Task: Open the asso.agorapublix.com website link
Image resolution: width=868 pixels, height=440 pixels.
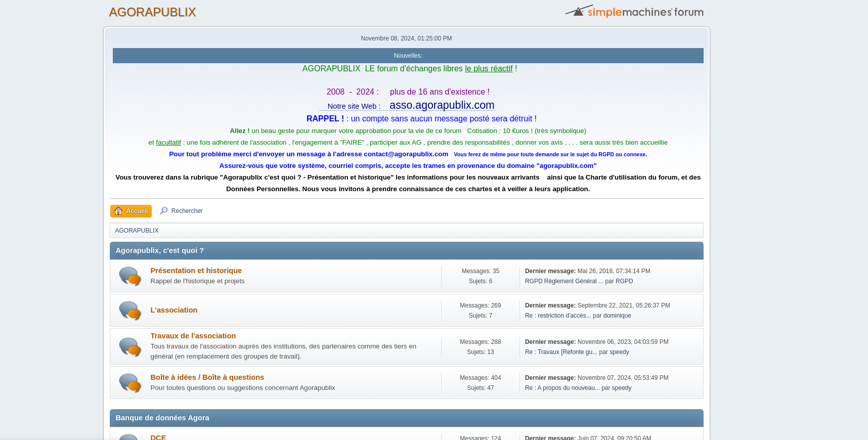Action: pyautogui.click(x=442, y=105)
